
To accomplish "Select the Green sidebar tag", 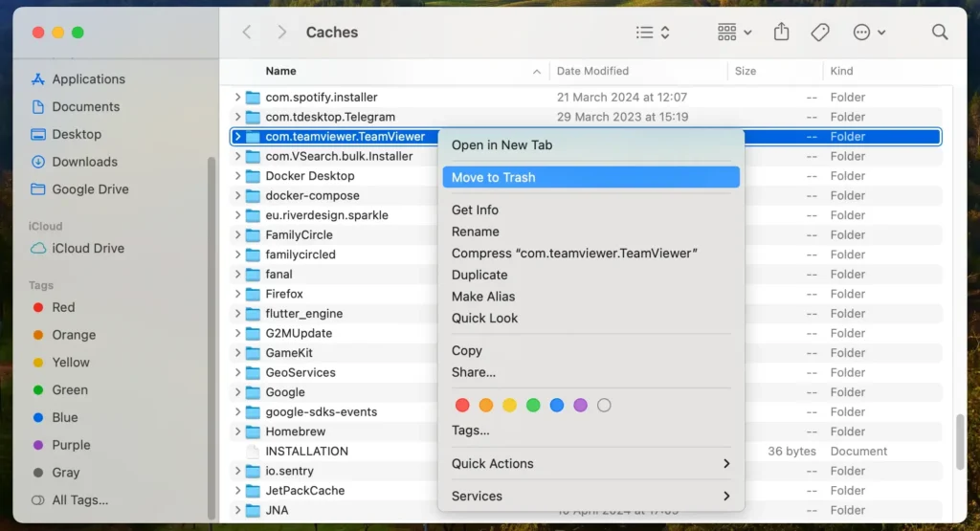I will [x=60, y=389].
